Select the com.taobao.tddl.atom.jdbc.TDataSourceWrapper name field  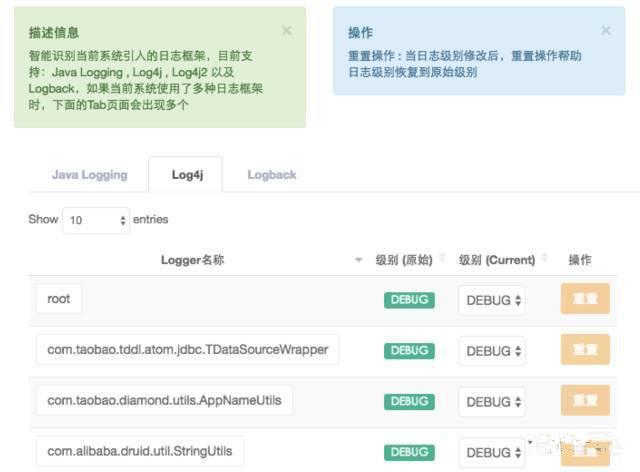pyautogui.click(x=188, y=350)
